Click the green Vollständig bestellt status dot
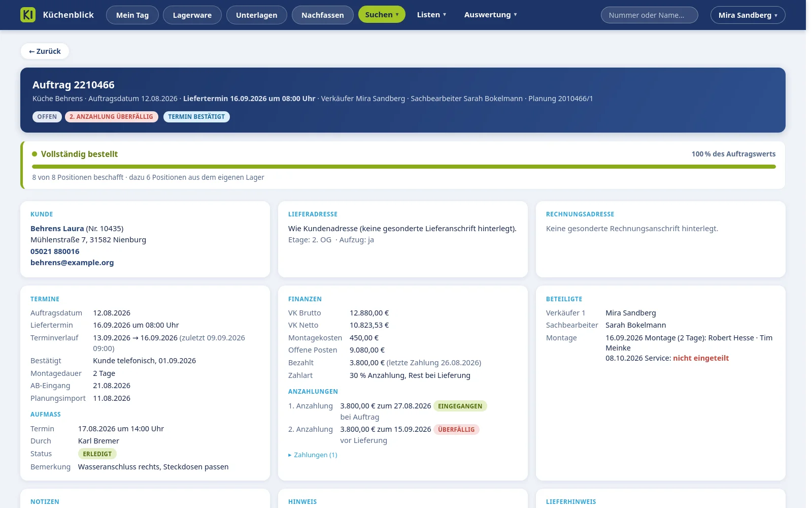812x508 pixels. 35,154
